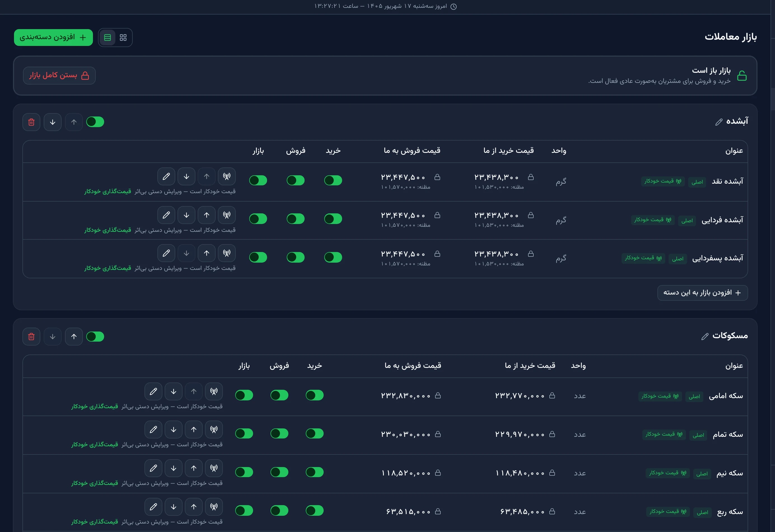Viewport: 775px width, 532px height.
Task: Click بازار معاملات page heading
Action: coord(731,37)
